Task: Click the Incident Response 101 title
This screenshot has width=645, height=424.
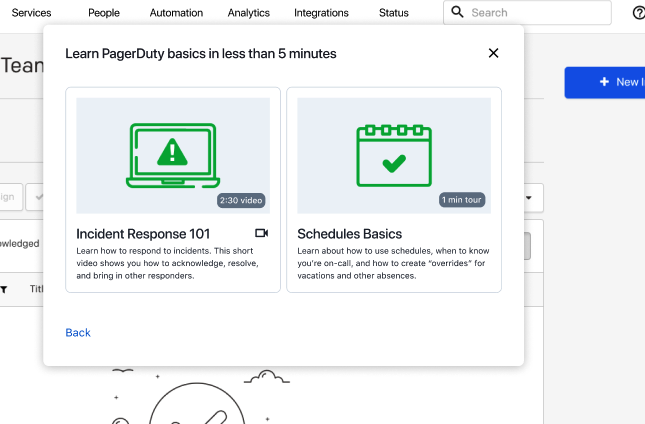Action: tap(143, 234)
